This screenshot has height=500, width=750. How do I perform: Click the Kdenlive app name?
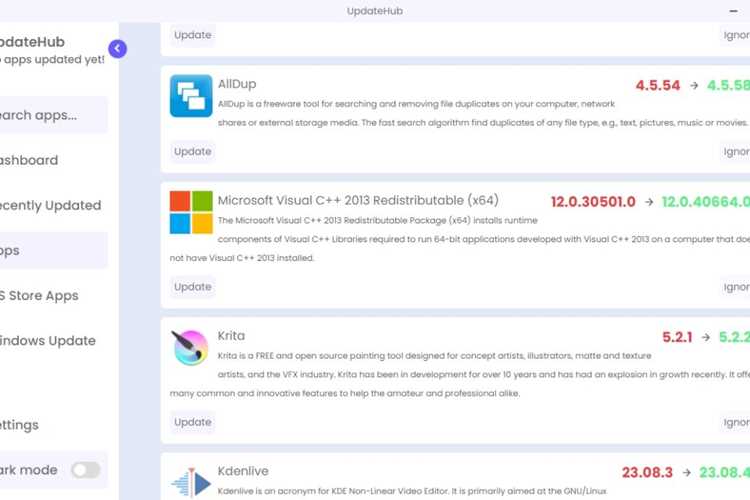pyautogui.click(x=243, y=471)
